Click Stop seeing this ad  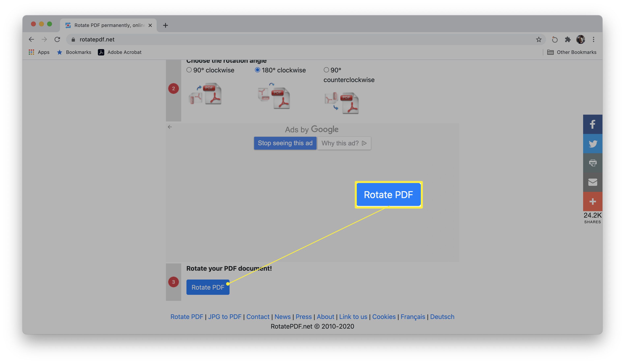click(285, 143)
